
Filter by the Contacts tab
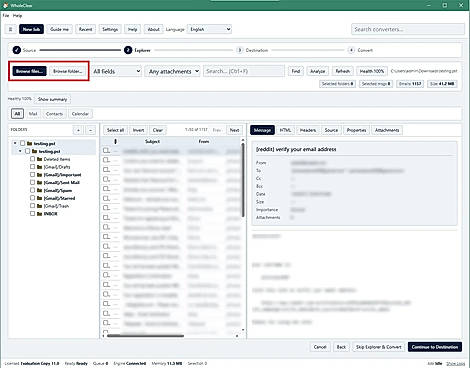[x=54, y=114]
